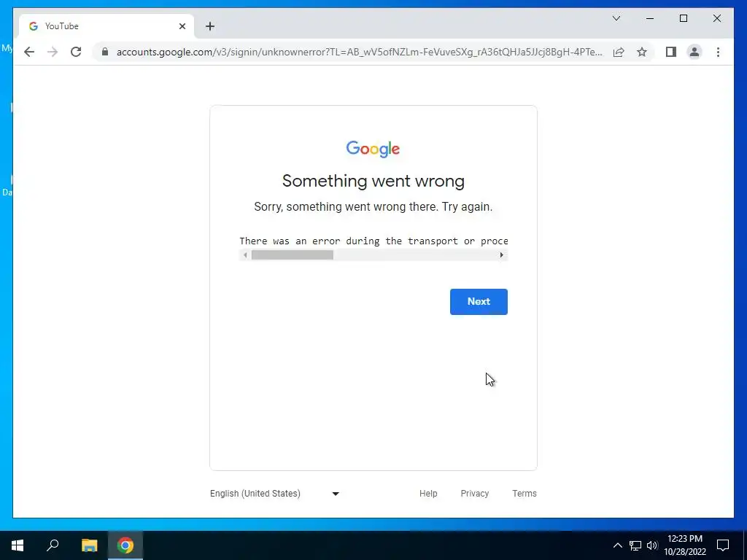Click the error message right scroll arrow

[x=501, y=255]
